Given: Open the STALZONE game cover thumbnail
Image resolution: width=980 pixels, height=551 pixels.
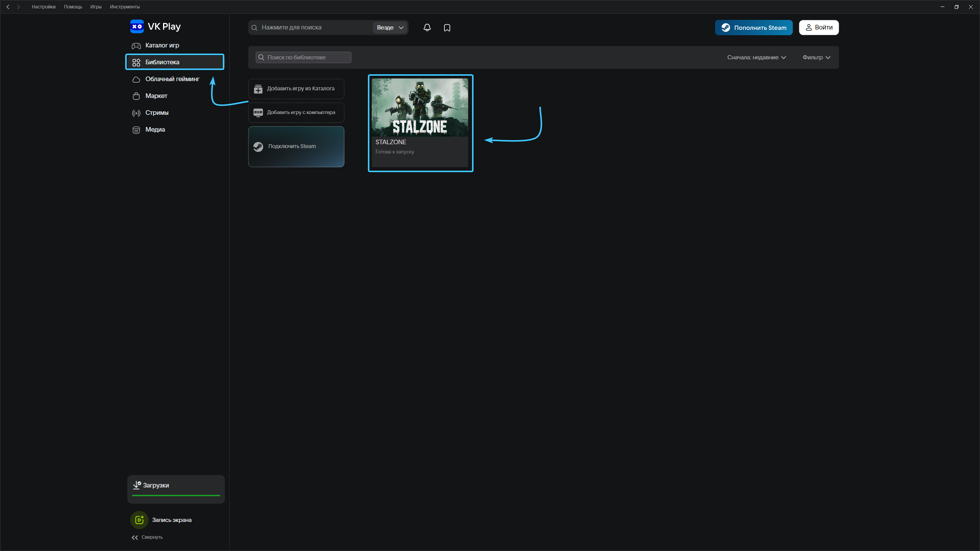Looking at the screenshot, I should click(x=420, y=108).
